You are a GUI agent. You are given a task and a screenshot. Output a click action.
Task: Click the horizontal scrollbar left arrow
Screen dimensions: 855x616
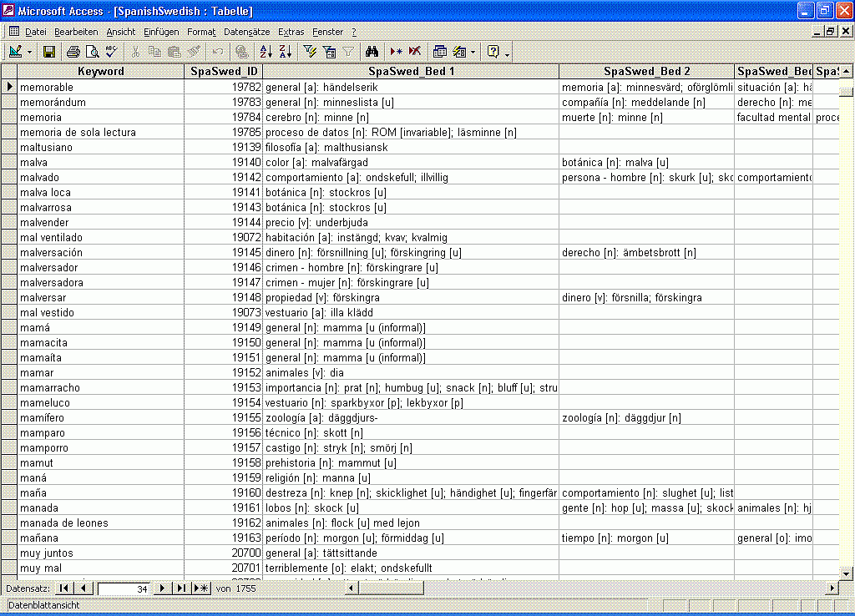pyautogui.click(x=352, y=588)
